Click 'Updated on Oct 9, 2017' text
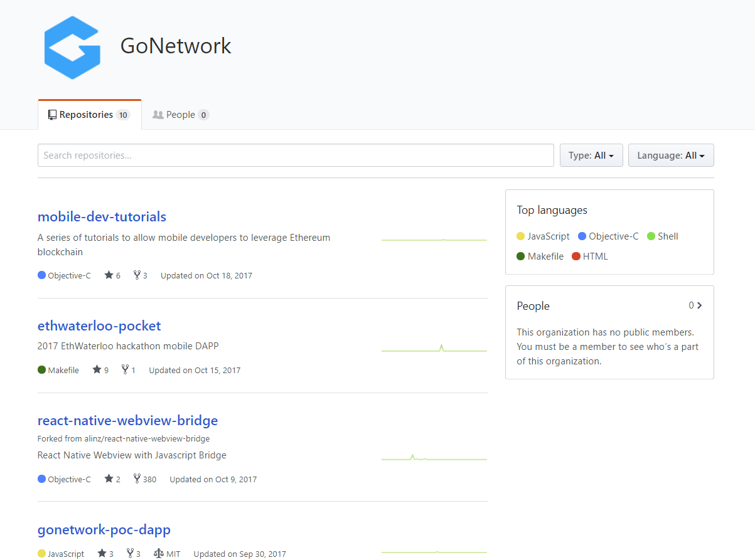 pos(213,479)
